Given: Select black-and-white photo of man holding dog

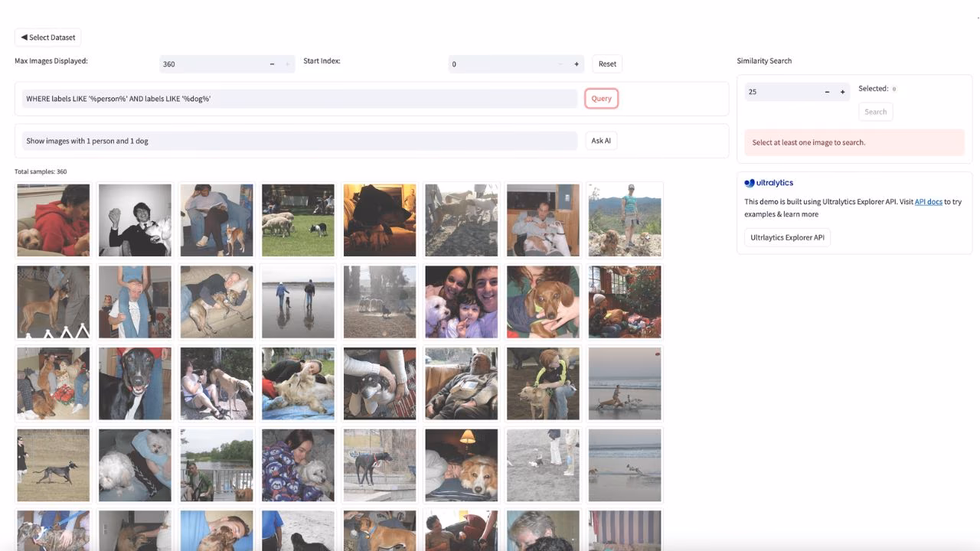Looking at the screenshot, I should tap(135, 220).
